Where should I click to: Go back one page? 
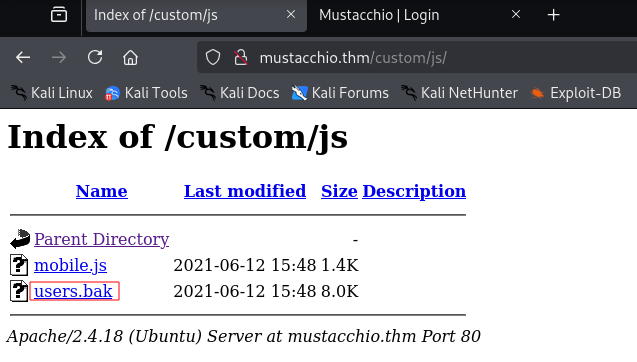23,57
